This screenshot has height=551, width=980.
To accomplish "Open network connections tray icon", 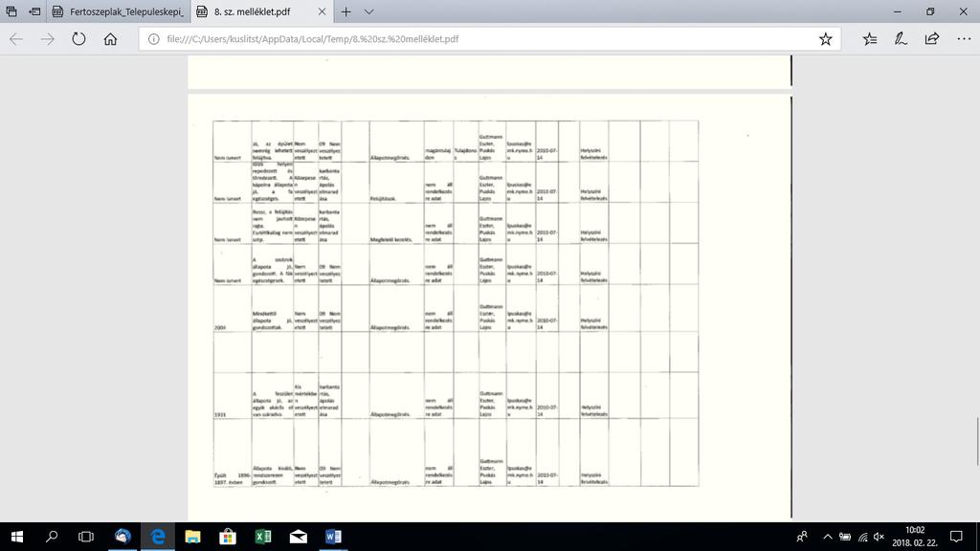I will 862,537.
